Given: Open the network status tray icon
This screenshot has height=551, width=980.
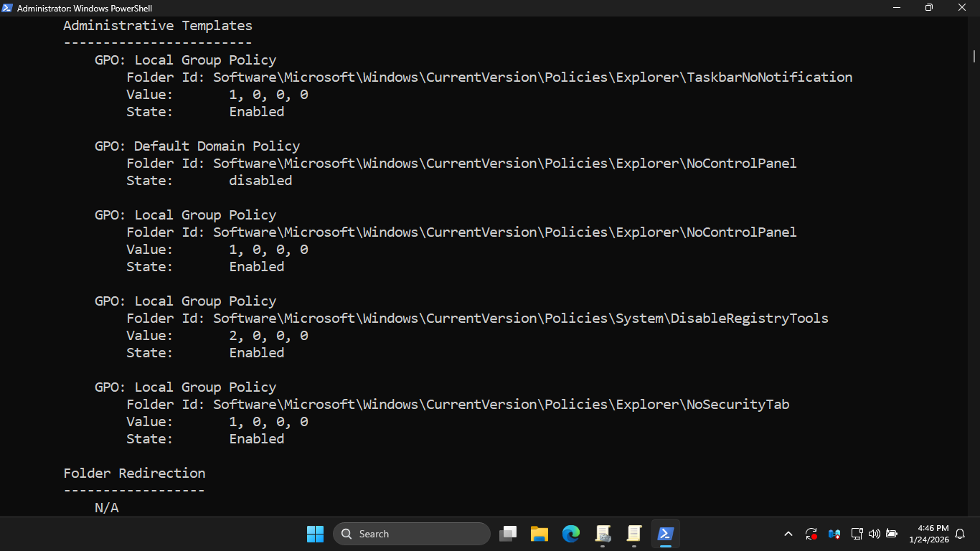Looking at the screenshot, I should tap(857, 534).
